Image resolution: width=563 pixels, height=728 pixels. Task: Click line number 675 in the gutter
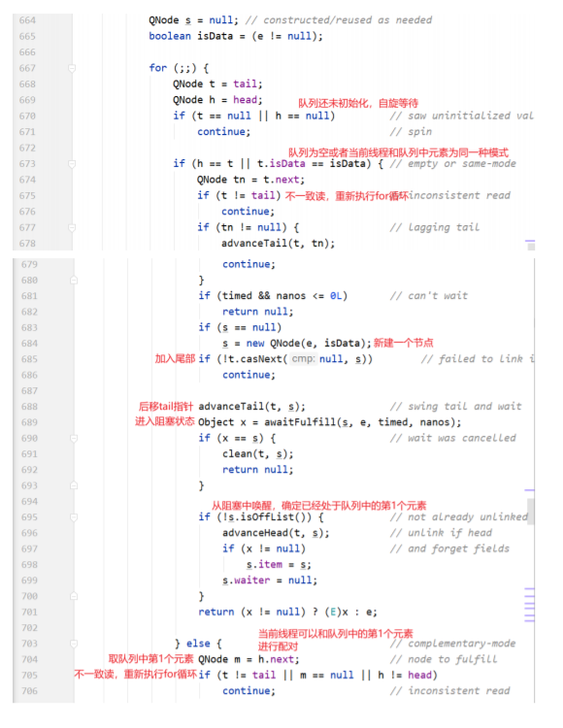tap(27, 195)
